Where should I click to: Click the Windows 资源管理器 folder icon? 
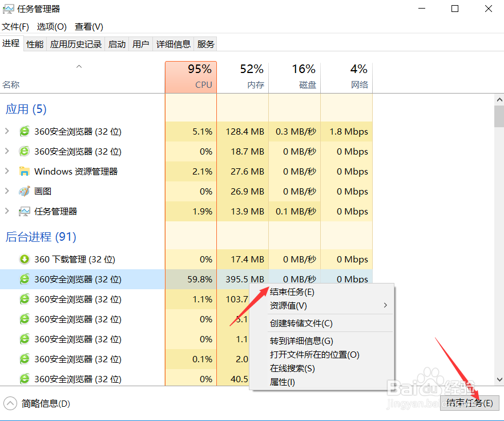(x=25, y=171)
